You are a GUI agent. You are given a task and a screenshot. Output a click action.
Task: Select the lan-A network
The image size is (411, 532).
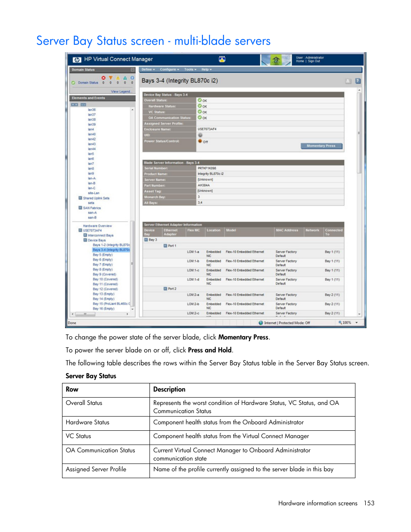coord(92,178)
